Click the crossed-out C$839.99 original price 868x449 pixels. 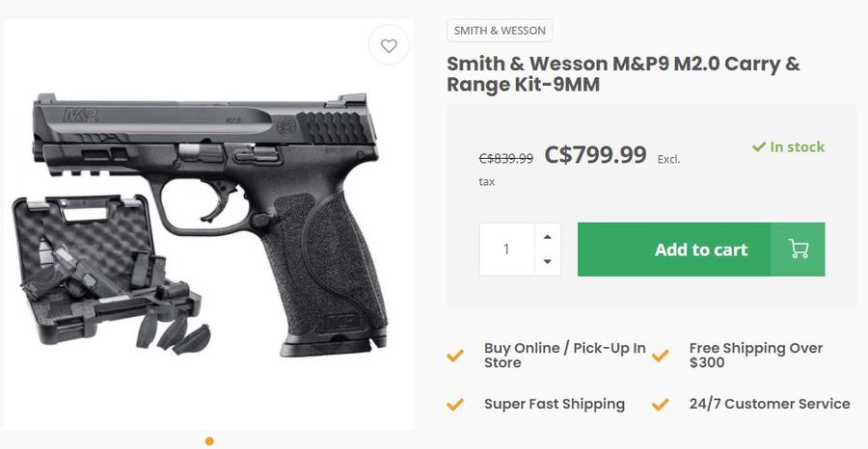pos(506,158)
